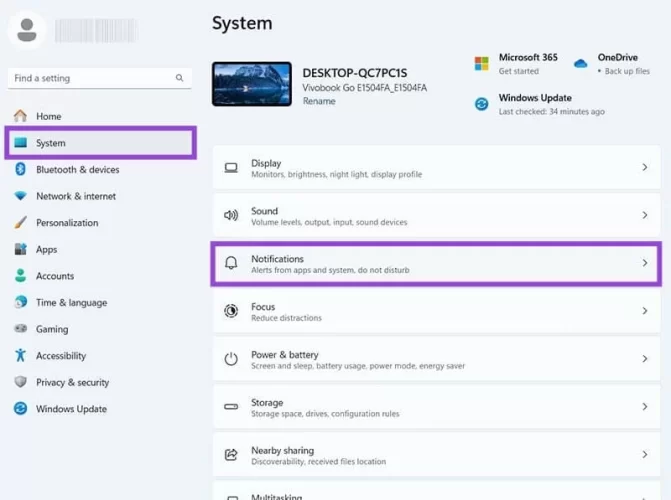The height and width of the screenshot is (500, 671).
Task: Click the Microsoft 365 logo icon
Action: point(482,64)
